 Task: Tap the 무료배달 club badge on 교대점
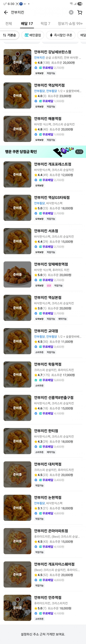click(40, 347)
